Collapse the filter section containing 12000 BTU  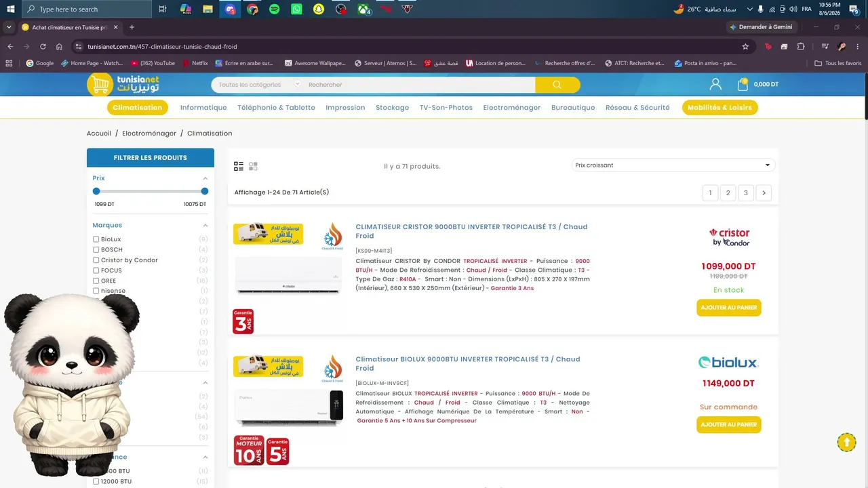[x=205, y=457]
